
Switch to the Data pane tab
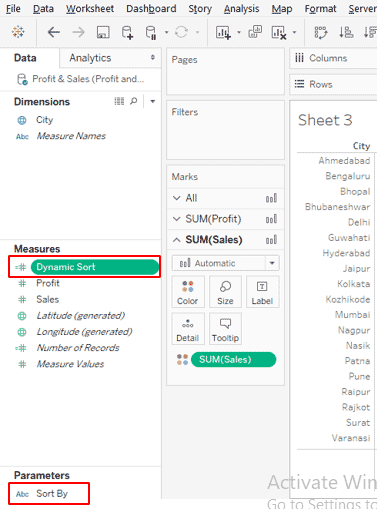[x=25, y=58]
